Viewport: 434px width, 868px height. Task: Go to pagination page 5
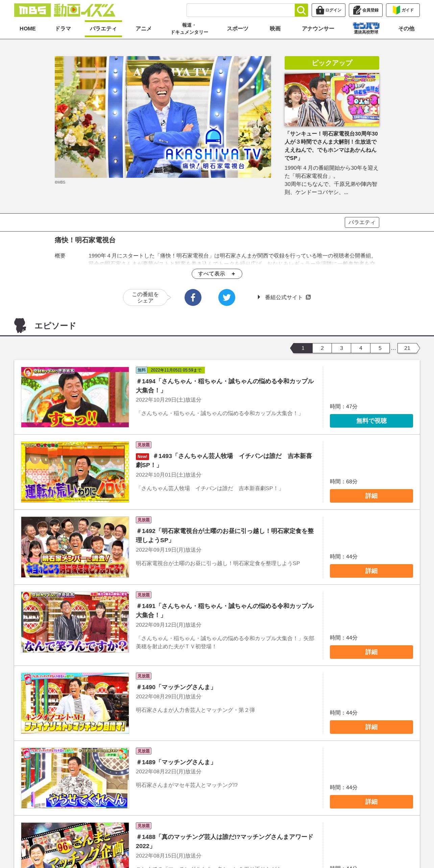(x=380, y=348)
